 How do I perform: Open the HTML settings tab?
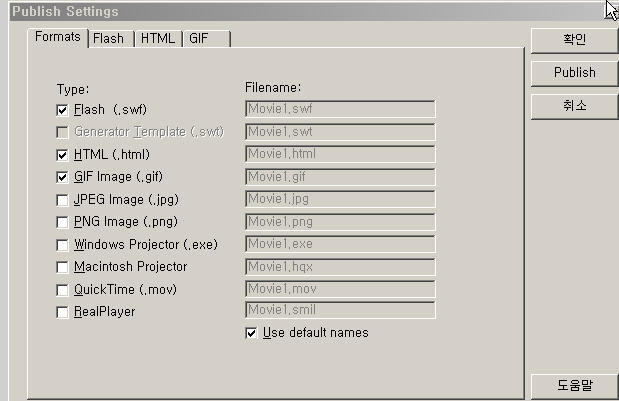pyautogui.click(x=158, y=39)
